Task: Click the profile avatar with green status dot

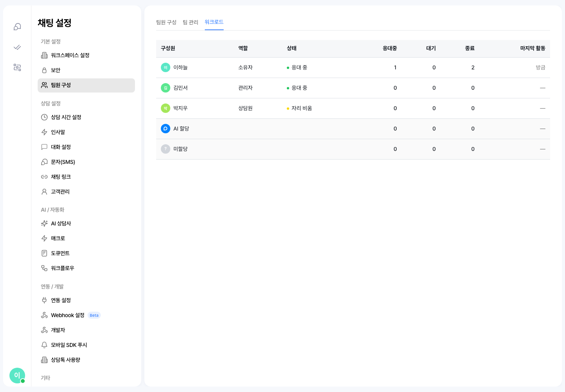Action: tap(17, 376)
